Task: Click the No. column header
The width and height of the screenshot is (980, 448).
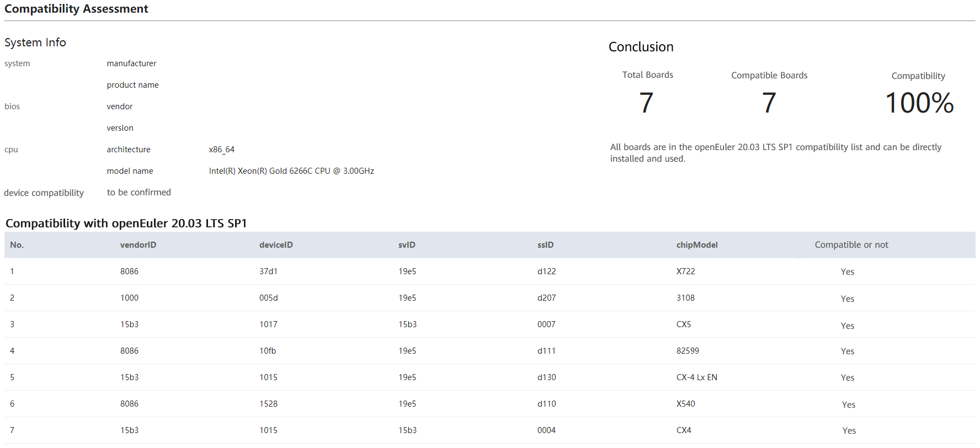Action: (x=17, y=245)
